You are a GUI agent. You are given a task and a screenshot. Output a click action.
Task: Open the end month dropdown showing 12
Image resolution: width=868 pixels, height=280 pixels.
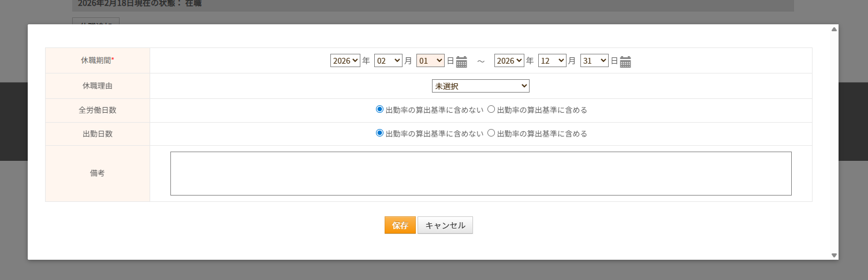click(x=552, y=60)
